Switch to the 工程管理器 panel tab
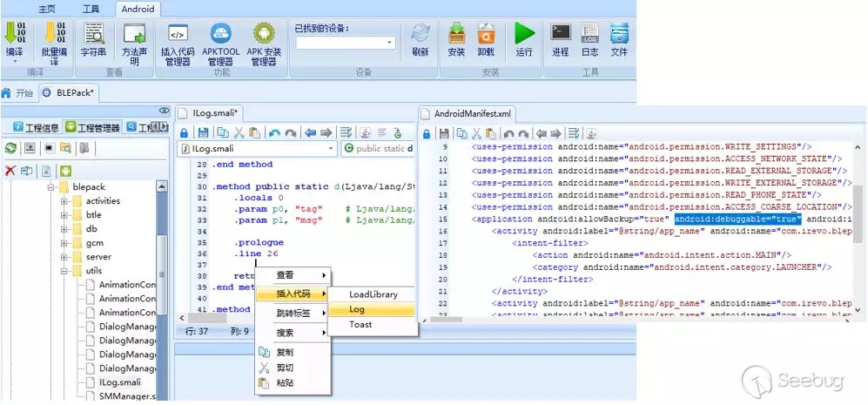 point(92,127)
